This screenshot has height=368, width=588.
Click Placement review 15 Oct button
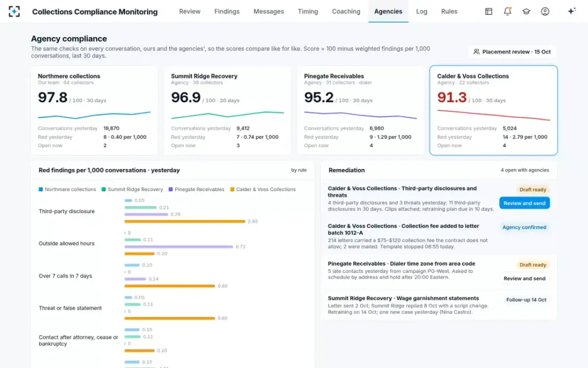pyautogui.click(x=512, y=52)
